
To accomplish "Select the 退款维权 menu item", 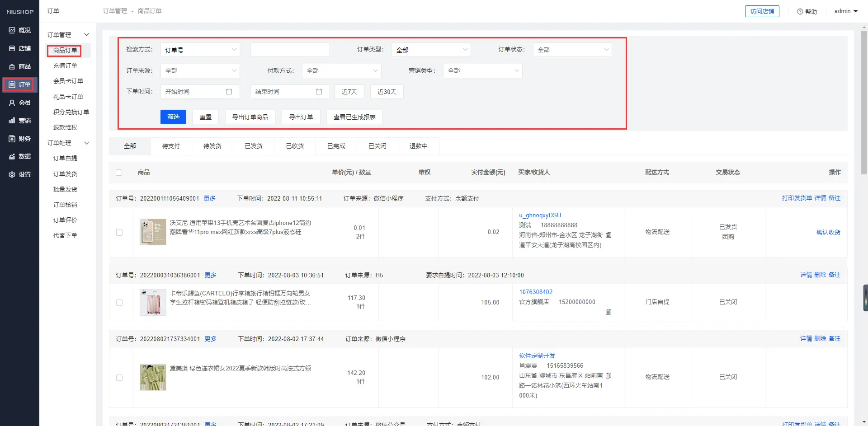I will click(x=65, y=127).
